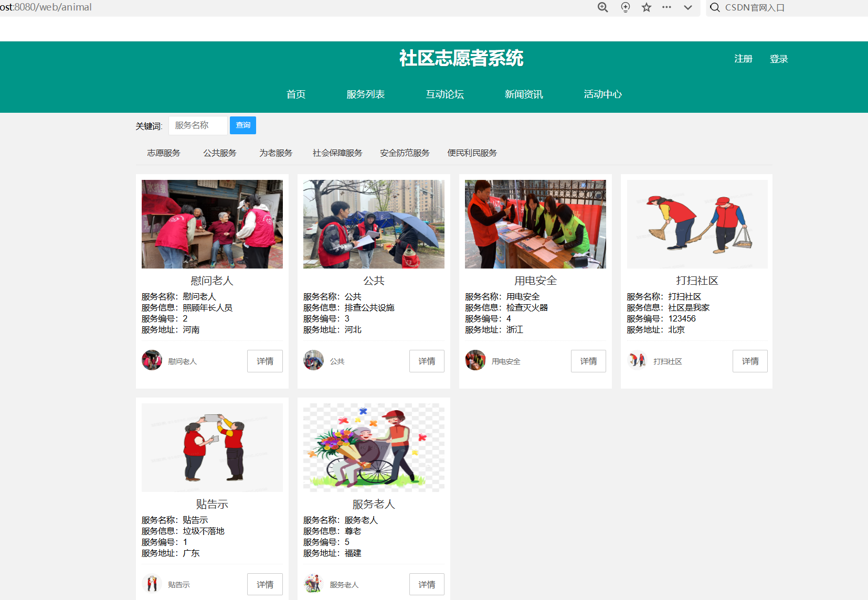Viewport: 868px width, 600px height.
Task: Open the 打扫社区 sweeping illustration thumbnail
Action: click(697, 224)
